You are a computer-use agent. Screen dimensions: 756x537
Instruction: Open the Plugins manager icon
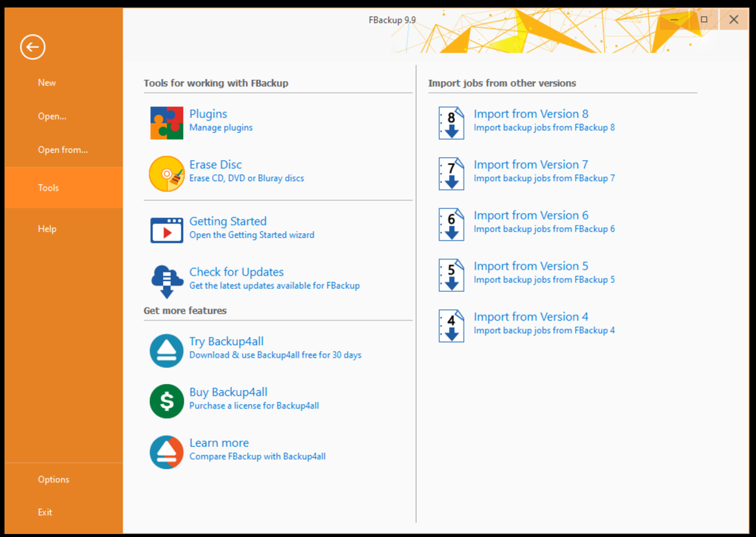tap(166, 121)
